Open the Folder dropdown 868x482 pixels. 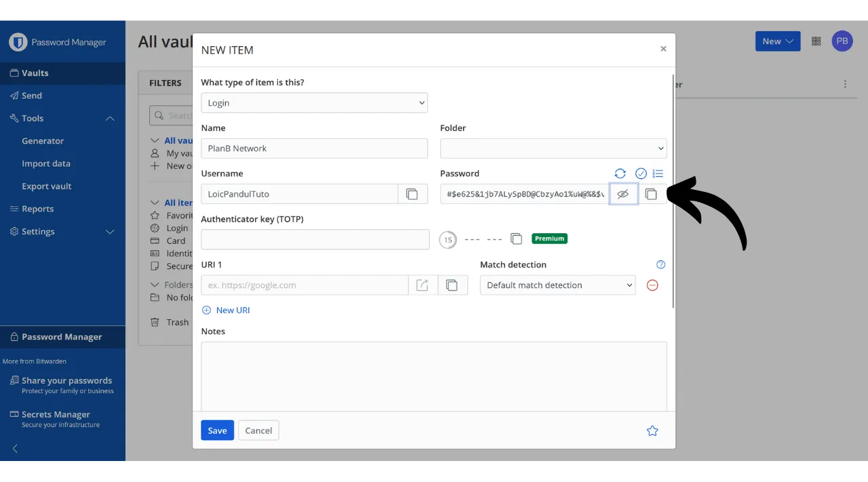[x=553, y=148]
